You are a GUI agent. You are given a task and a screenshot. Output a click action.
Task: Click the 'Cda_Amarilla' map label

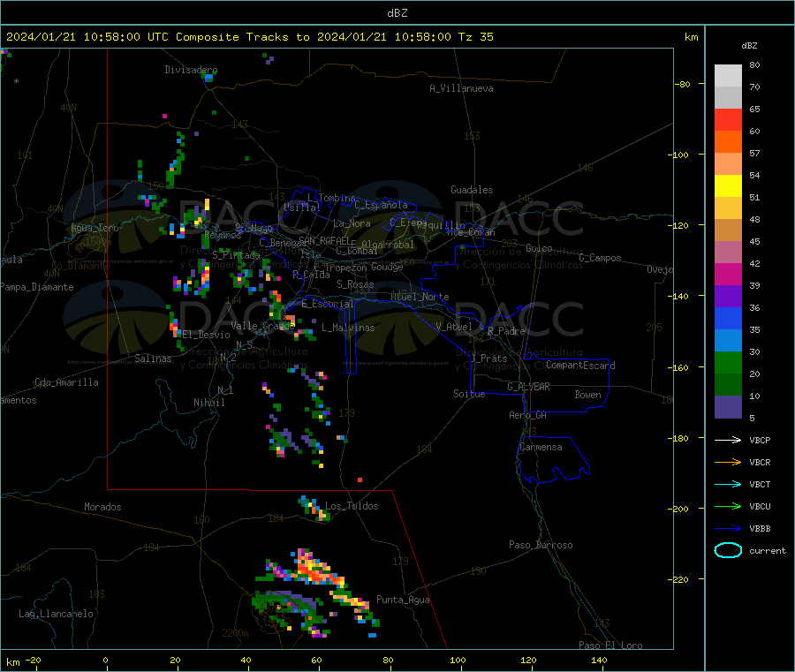coord(66,382)
